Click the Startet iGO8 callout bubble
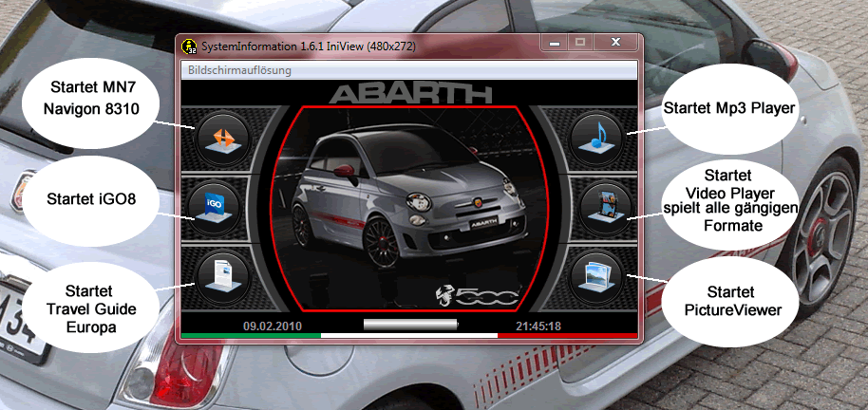 tap(91, 198)
